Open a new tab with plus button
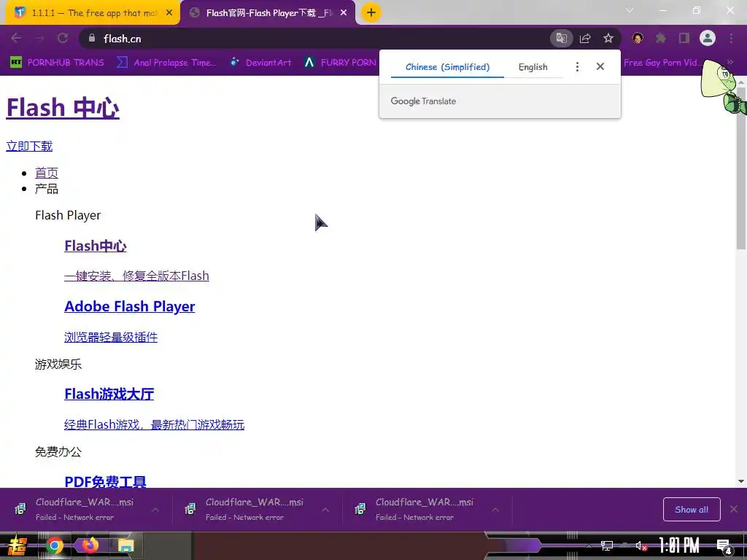The image size is (747, 560). click(371, 12)
